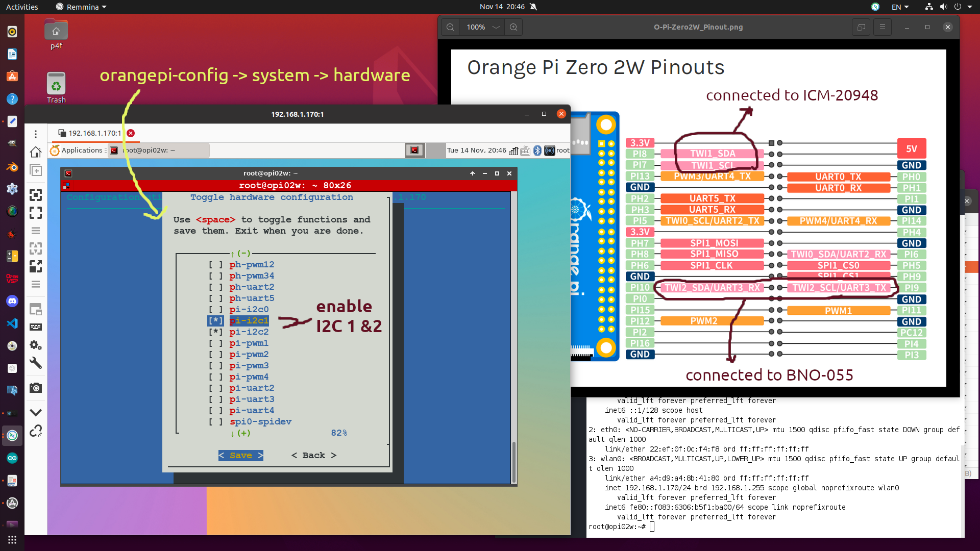Viewport: 980px width, 551px height.
Task: Click the Back button in the hardware dialog
Action: pyautogui.click(x=314, y=456)
